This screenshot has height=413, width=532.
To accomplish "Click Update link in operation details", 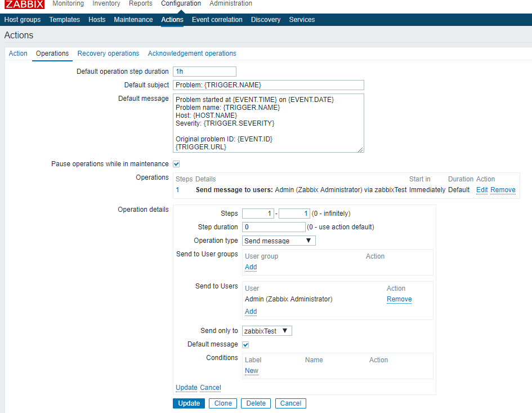I will pos(186,388).
